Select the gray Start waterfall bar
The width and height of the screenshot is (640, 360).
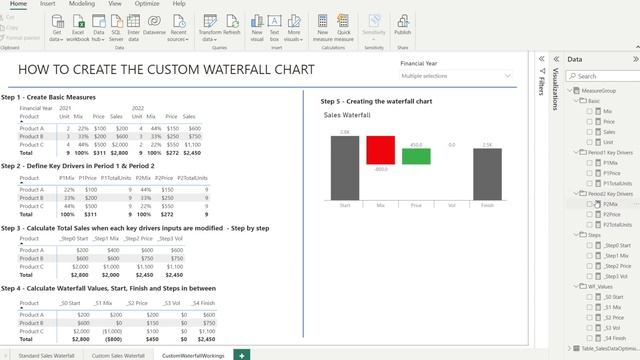pos(345,168)
